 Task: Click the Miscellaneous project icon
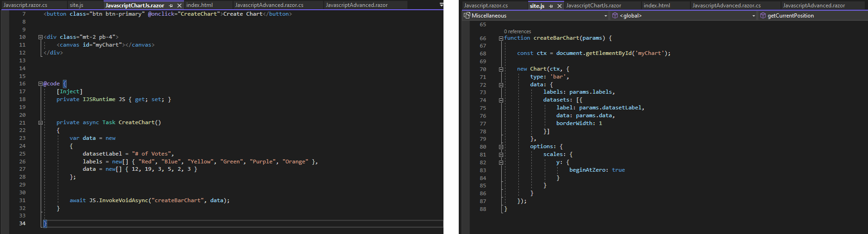467,16
